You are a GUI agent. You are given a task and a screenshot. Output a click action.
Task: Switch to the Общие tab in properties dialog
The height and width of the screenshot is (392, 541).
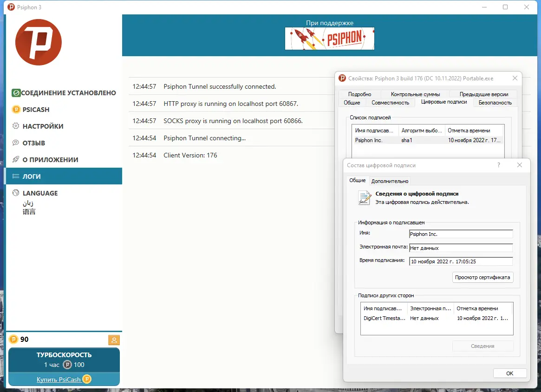pyautogui.click(x=352, y=103)
